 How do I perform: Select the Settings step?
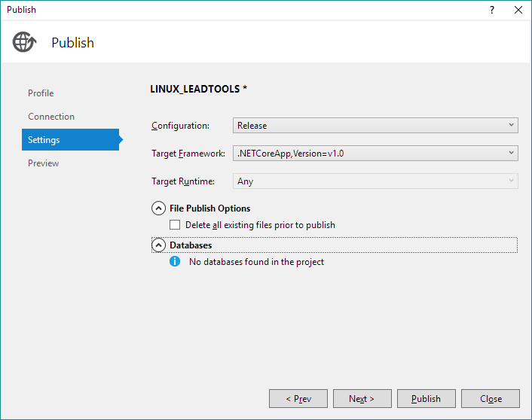[70, 140]
